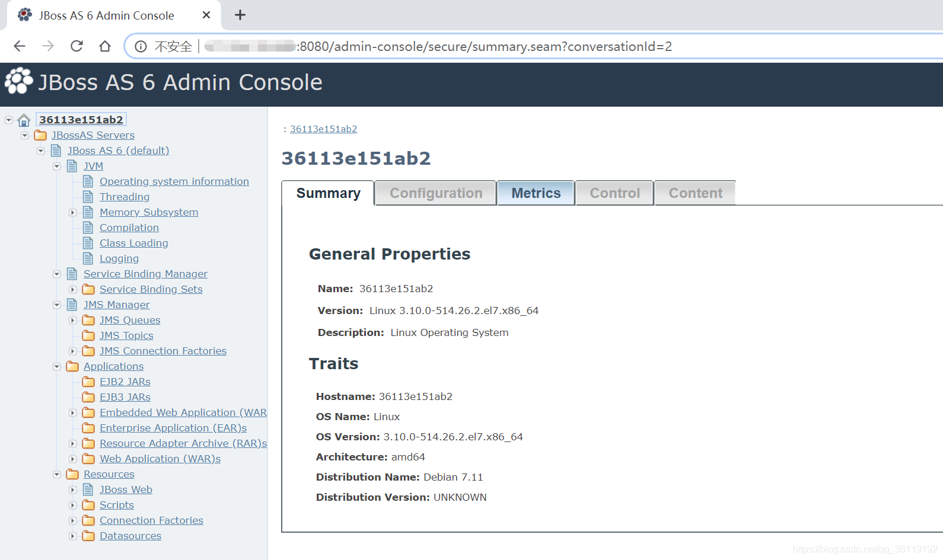Image resolution: width=943 pixels, height=560 pixels.
Task: Reload the page
Action: (x=77, y=46)
